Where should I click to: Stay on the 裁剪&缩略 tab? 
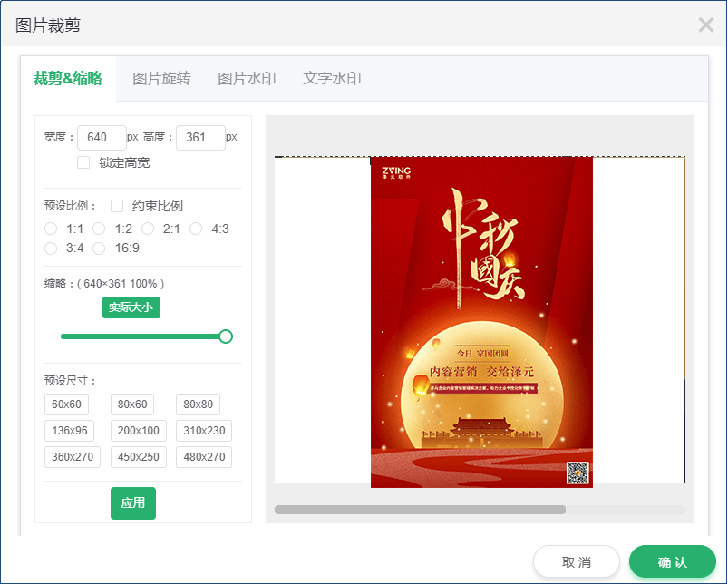pyautogui.click(x=68, y=79)
